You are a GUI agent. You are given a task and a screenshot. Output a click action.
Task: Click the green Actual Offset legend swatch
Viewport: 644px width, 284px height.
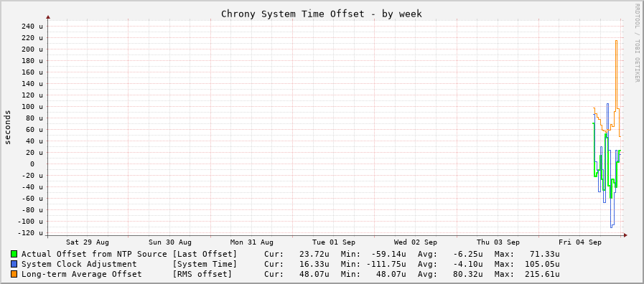pos(14,254)
